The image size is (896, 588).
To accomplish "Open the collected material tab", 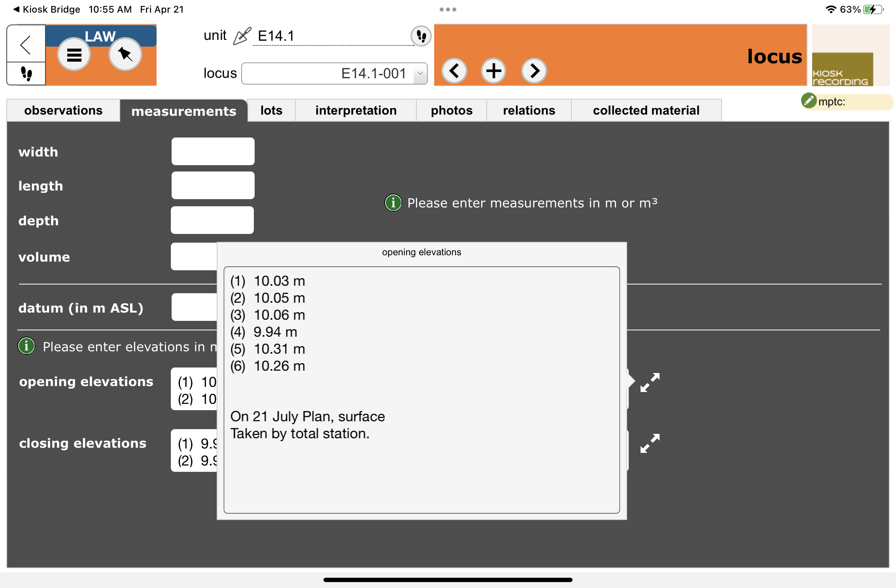I will pos(646,110).
